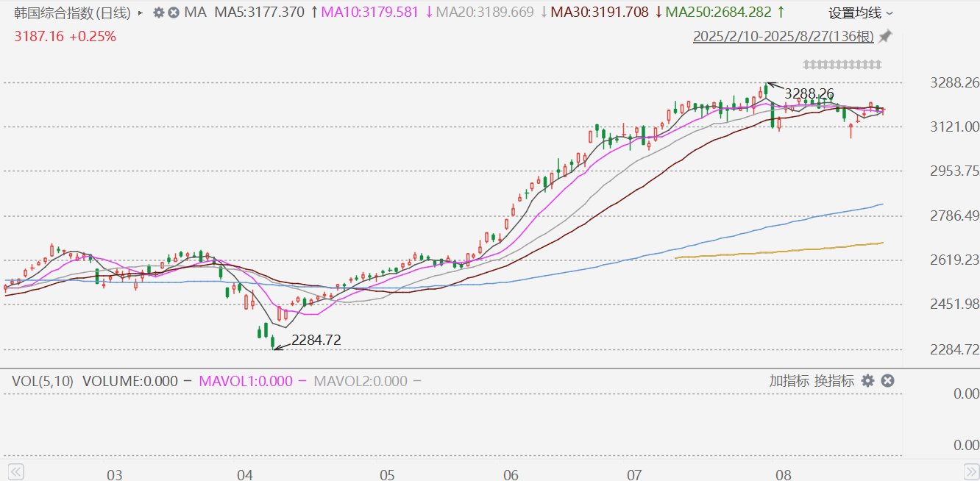980x481 pixels.
Task: Click the 换指标 button
Action: [x=834, y=380]
